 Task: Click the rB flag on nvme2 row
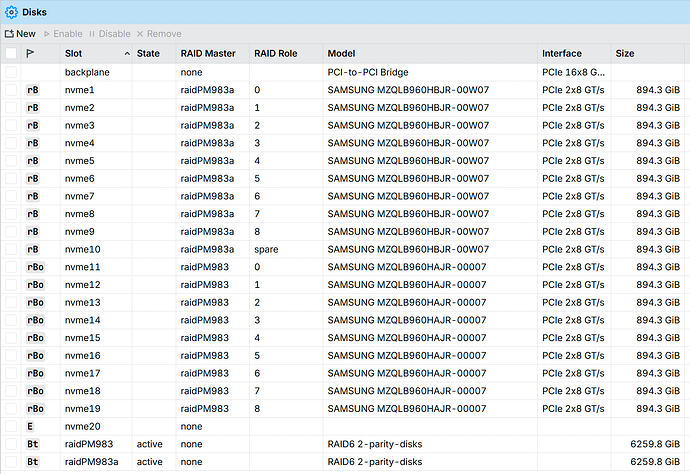tap(33, 108)
